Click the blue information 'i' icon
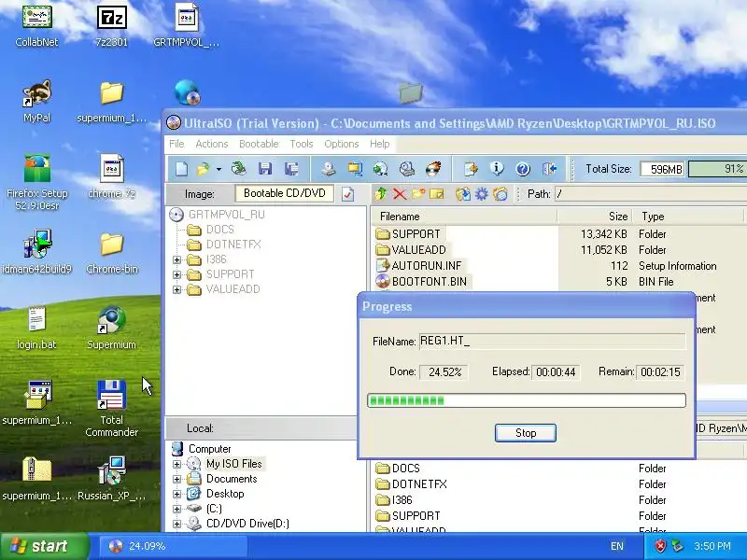The width and height of the screenshot is (747, 560). [x=497, y=169]
